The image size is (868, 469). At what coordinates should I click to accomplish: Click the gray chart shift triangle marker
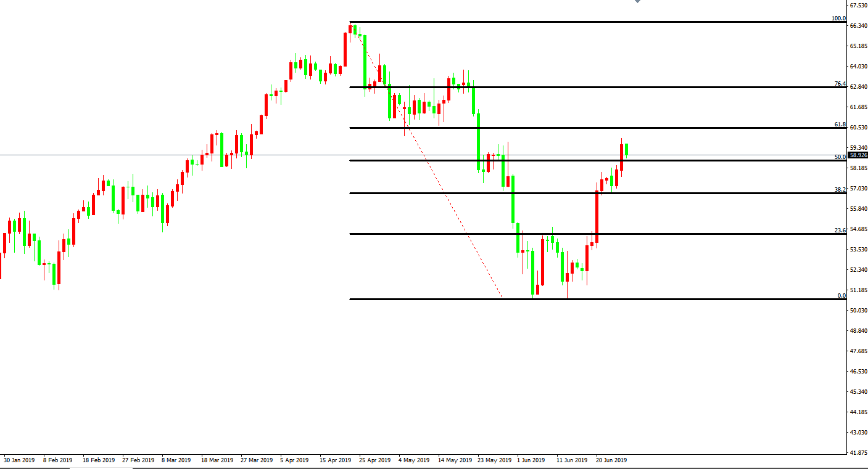coord(638,2)
